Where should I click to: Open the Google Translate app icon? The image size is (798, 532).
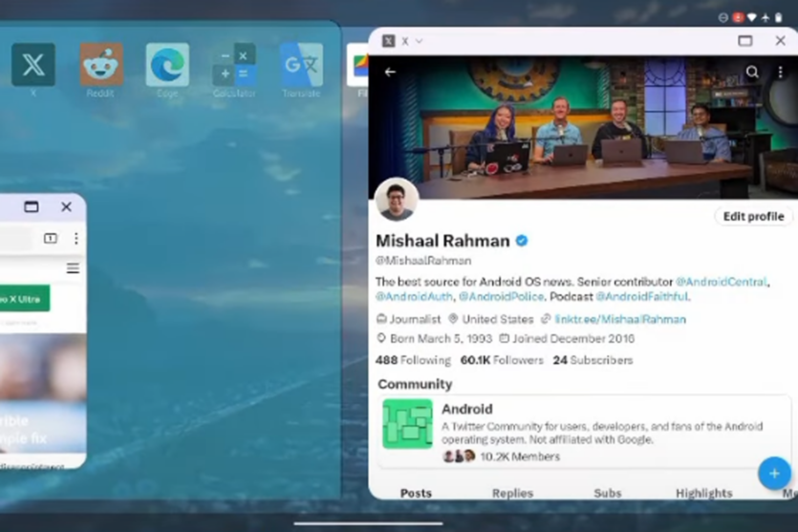point(302,64)
